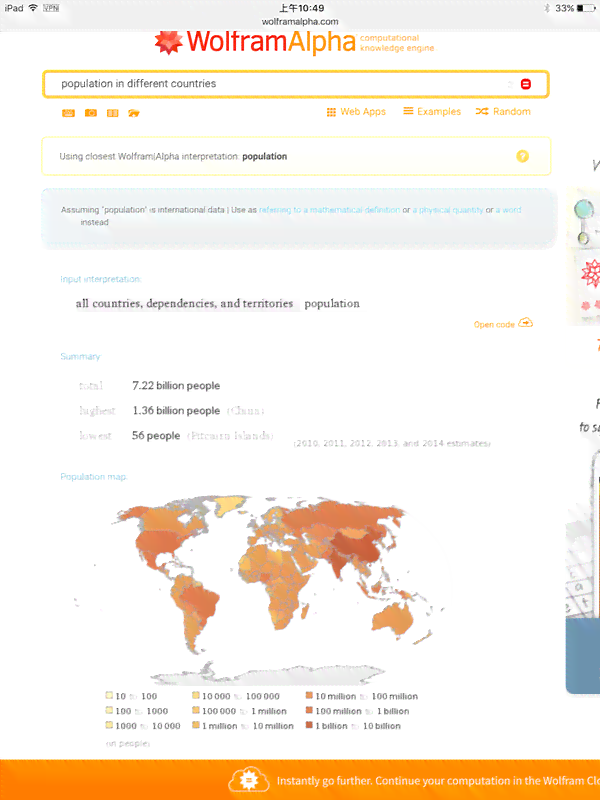Click the '2010, 2011, 2012, 2013, and 2014 estimates' note
Image resolution: width=600 pixels, height=800 pixels.
click(x=392, y=443)
